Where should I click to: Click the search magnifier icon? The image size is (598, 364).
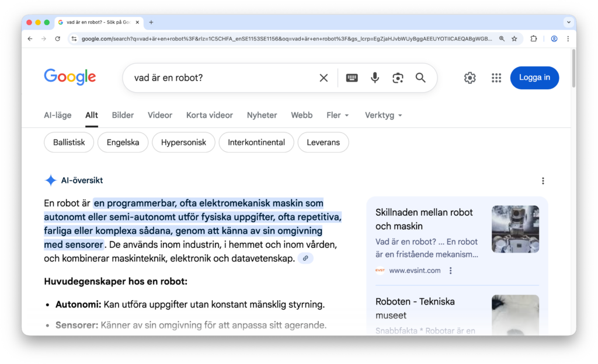(420, 77)
